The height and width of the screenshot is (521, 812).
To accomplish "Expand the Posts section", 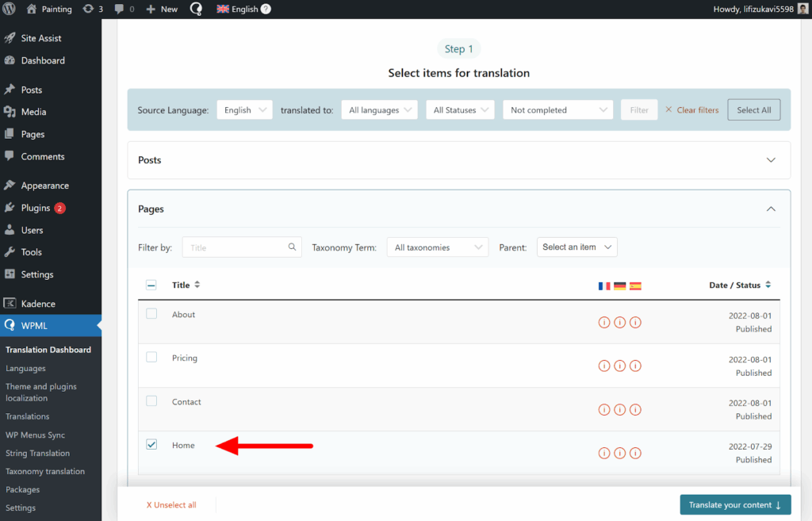I will click(x=770, y=159).
